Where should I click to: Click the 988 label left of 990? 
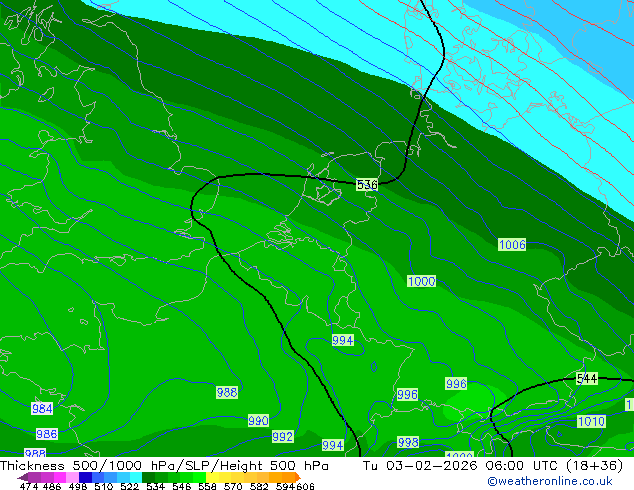tap(227, 392)
